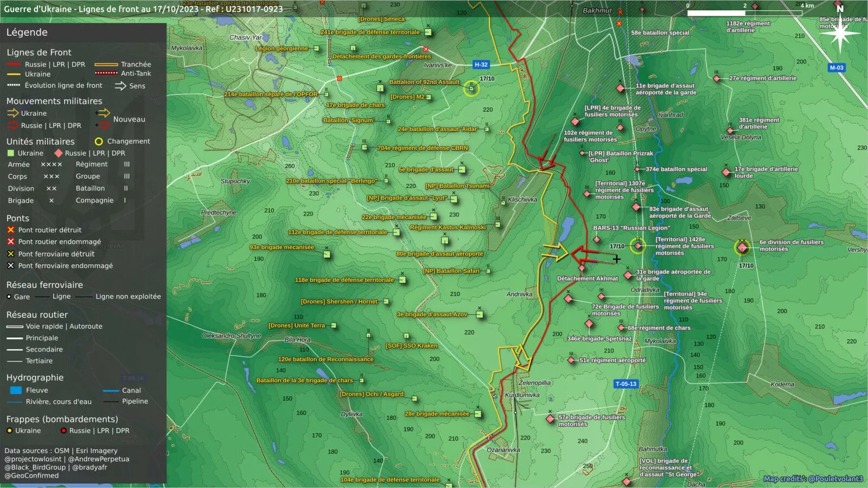Click the Fleuve blue legend swatch
Screen dimensions: 868x488
pos(16,390)
